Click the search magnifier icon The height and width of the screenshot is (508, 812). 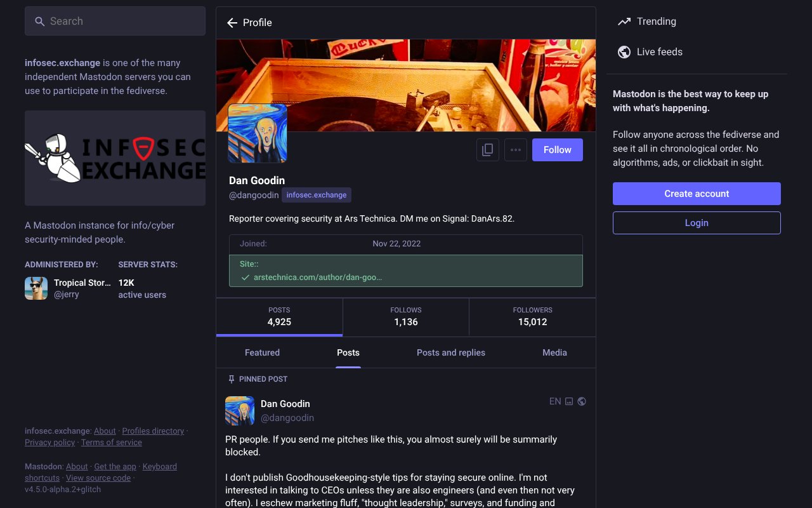39,22
